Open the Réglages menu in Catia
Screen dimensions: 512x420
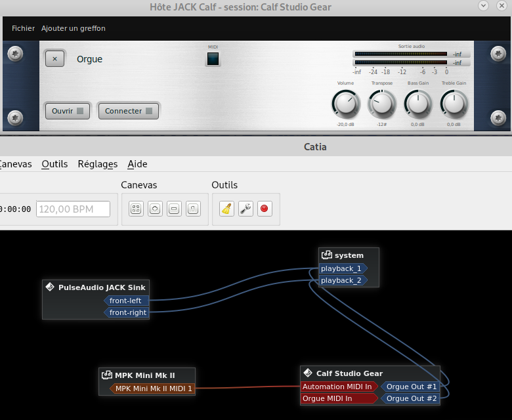point(98,164)
